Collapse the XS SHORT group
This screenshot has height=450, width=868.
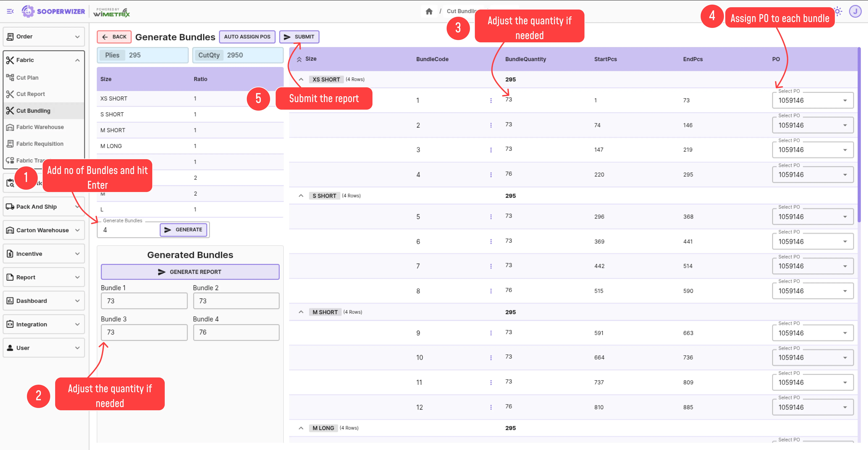(x=301, y=80)
